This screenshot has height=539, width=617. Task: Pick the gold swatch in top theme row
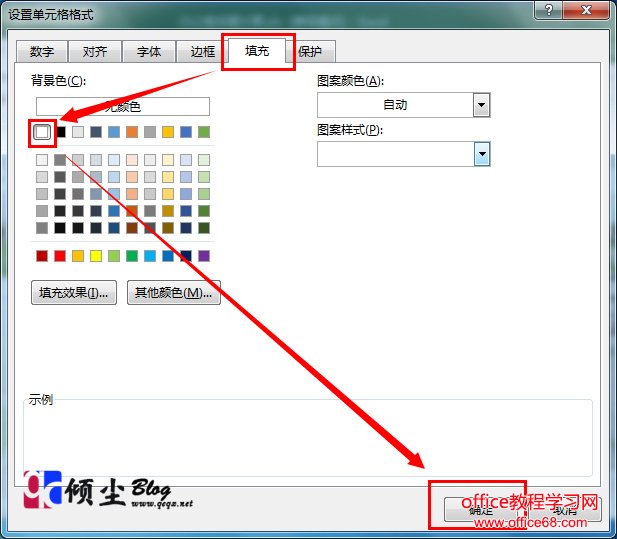tap(168, 132)
